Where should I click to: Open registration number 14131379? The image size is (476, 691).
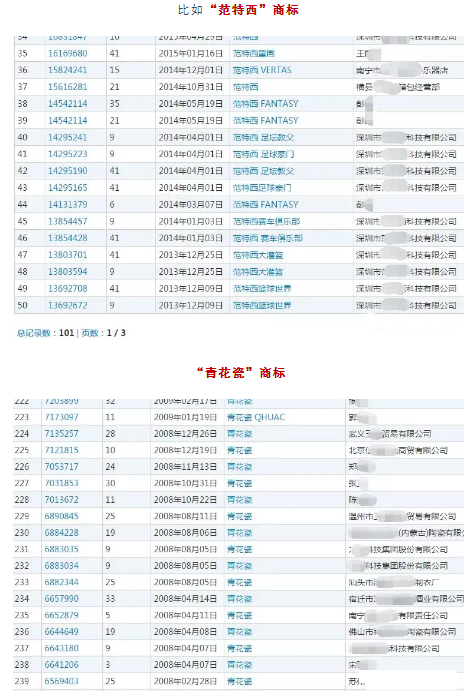[x=67, y=204]
